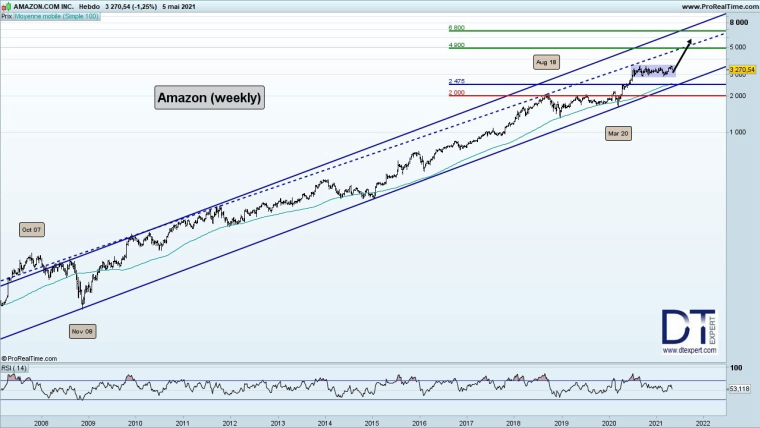Click the date 5 mai 2021
This screenshot has width=760, height=428.
click(x=179, y=7)
